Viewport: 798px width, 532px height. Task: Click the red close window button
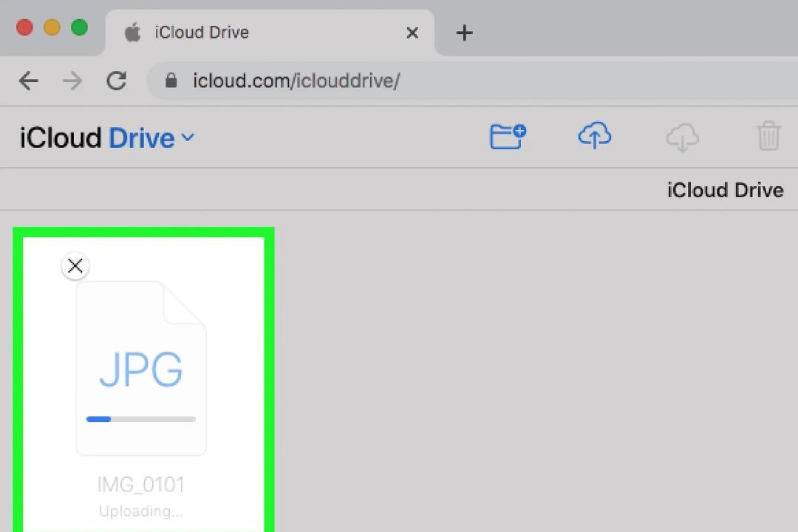[x=24, y=27]
